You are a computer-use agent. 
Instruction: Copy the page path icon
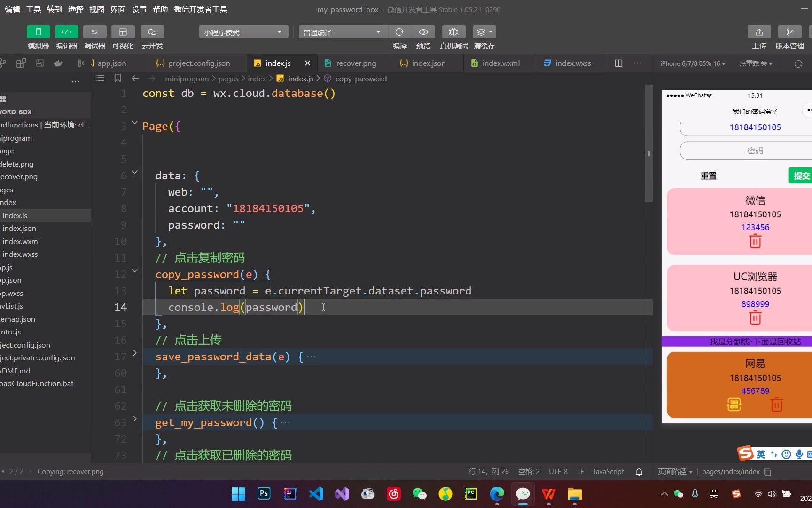tap(768, 472)
